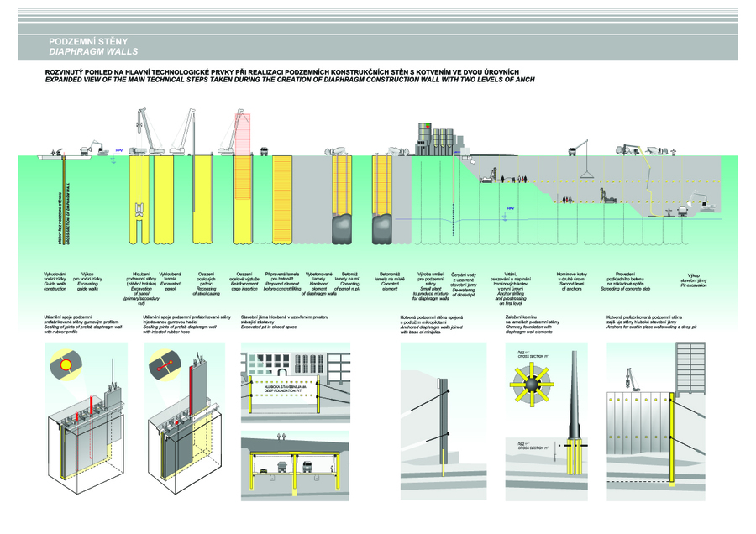
Task: Select the star-shaped chimney cross section
Action: [x=531, y=384]
